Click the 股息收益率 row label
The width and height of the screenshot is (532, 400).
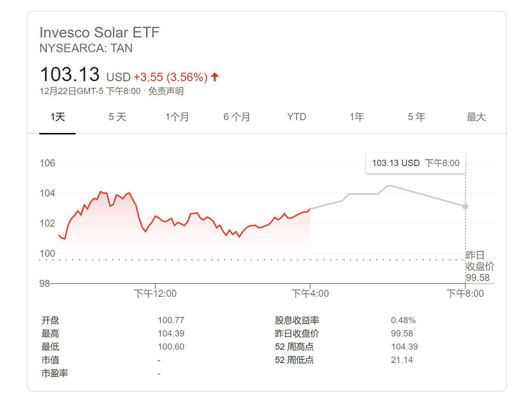(x=297, y=320)
